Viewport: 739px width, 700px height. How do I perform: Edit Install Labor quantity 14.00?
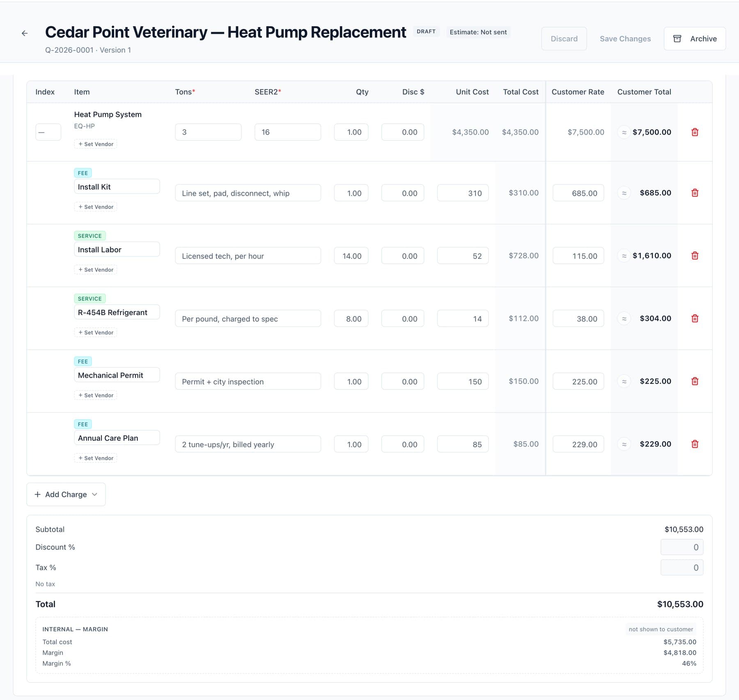(x=351, y=256)
